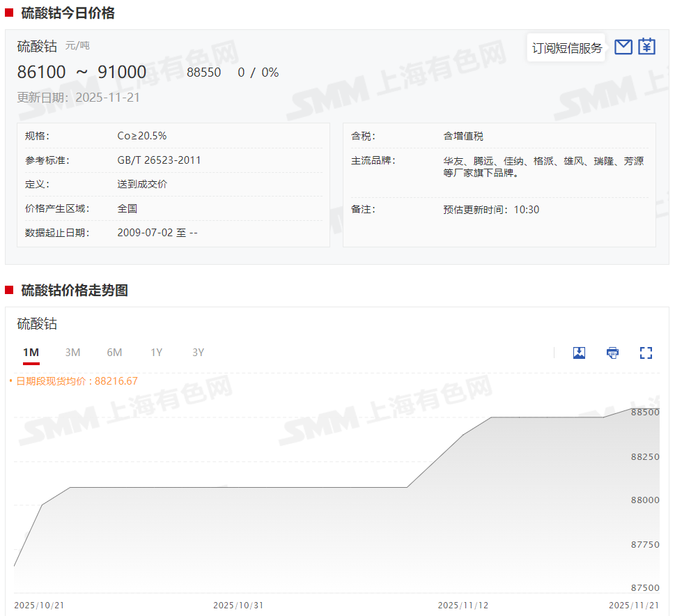Click the 88550 average price value
675x616 pixels.
tap(203, 72)
